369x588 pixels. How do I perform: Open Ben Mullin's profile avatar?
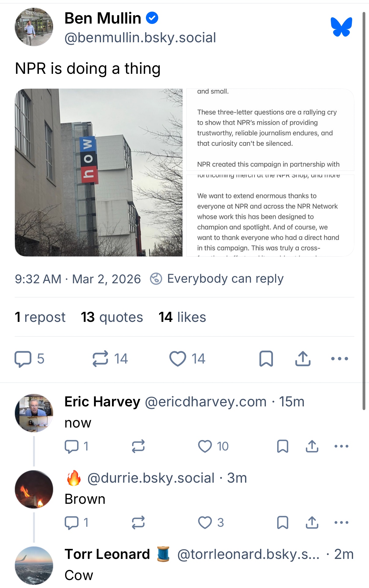click(34, 27)
